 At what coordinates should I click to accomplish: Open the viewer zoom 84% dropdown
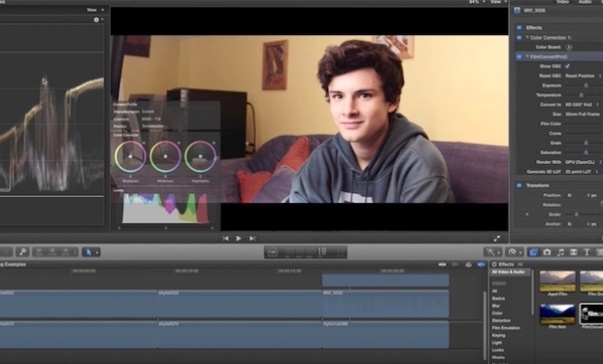(x=477, y=2)
